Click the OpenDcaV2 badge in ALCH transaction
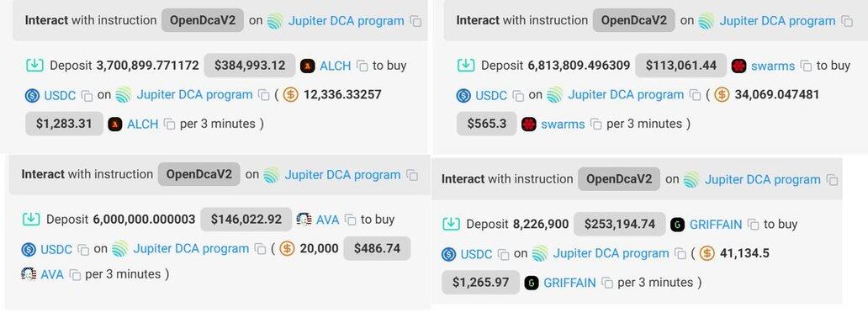 point(203,20)
